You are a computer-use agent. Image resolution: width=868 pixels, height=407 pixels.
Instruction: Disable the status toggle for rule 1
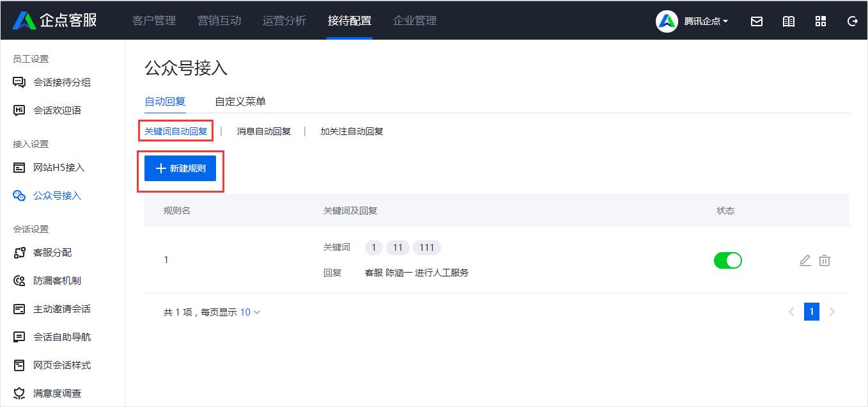point(728,260)
